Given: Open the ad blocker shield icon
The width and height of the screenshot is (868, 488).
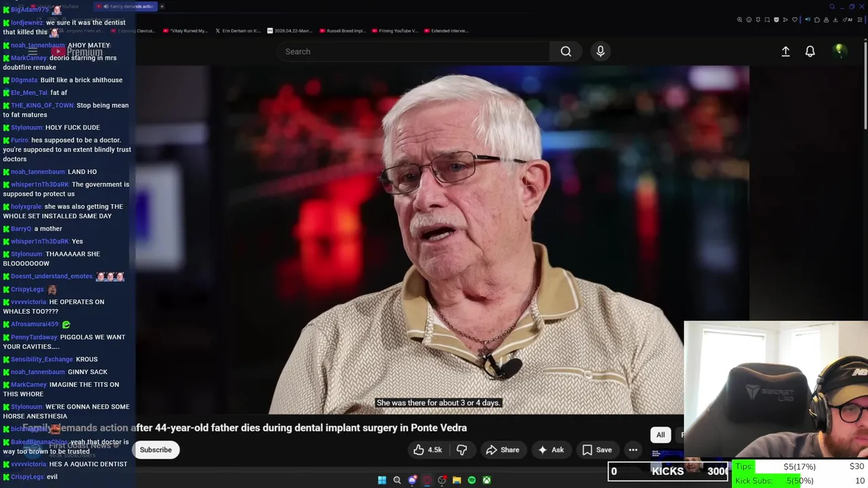Looking at the screenshot, I should tap(776, 20).
